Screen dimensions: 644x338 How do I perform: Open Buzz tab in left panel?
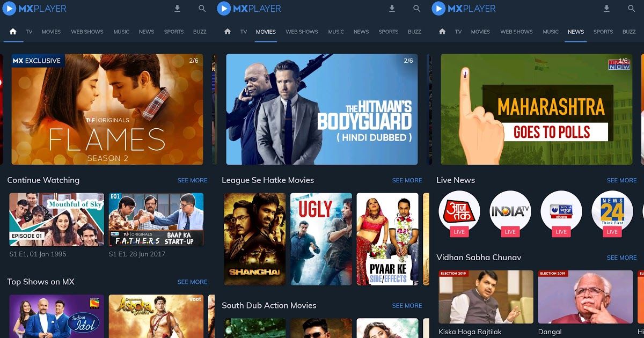click(200, 32)
